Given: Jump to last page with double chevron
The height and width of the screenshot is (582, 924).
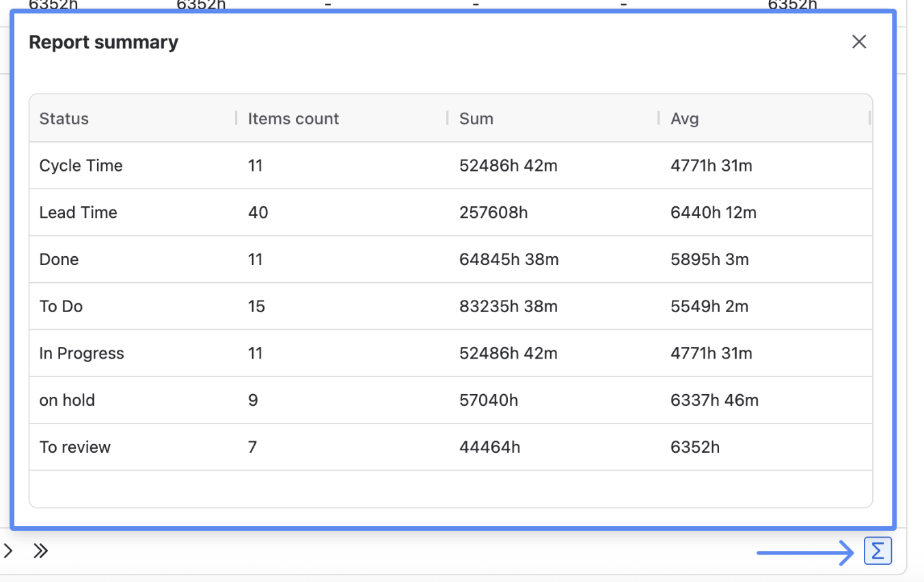Looking at the screenshot, I should tap(40, 551).
